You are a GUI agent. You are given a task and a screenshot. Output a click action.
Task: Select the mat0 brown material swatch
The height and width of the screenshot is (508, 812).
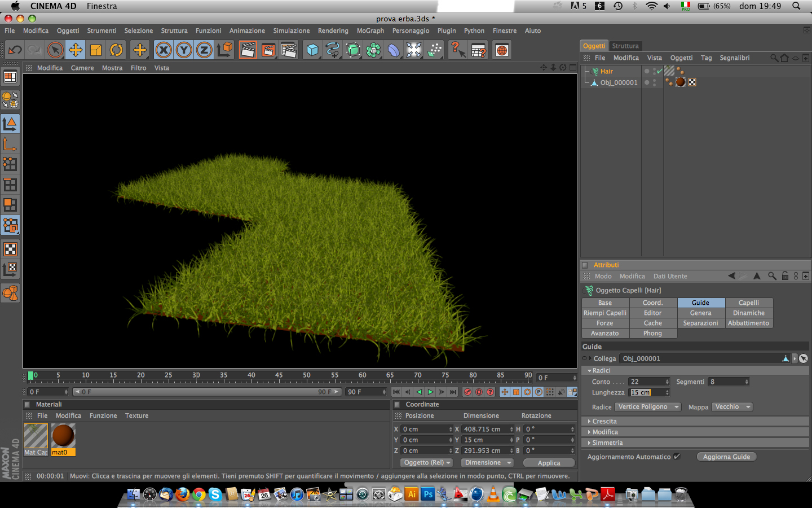[x=63, y=436]
